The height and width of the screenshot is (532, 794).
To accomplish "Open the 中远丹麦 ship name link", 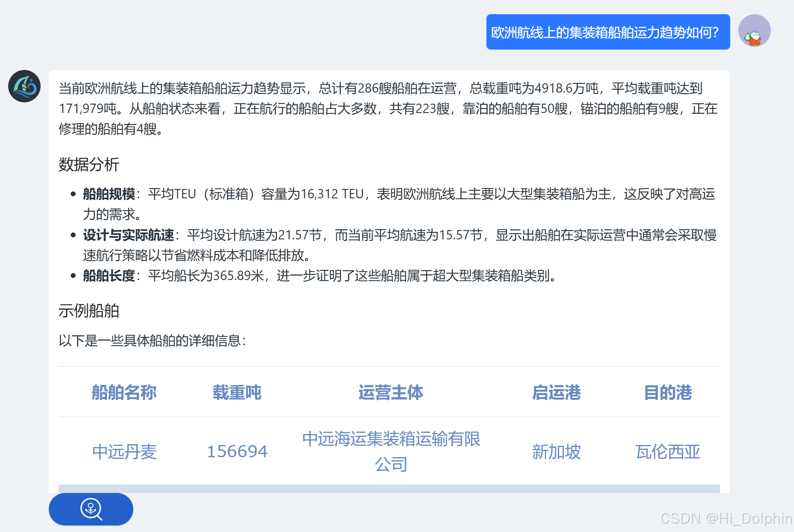I will 124,452.
